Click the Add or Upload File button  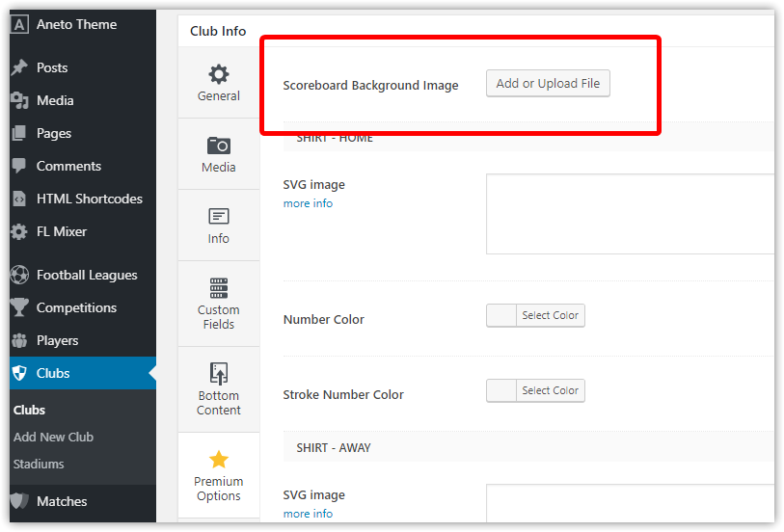(x=548, y=84)
